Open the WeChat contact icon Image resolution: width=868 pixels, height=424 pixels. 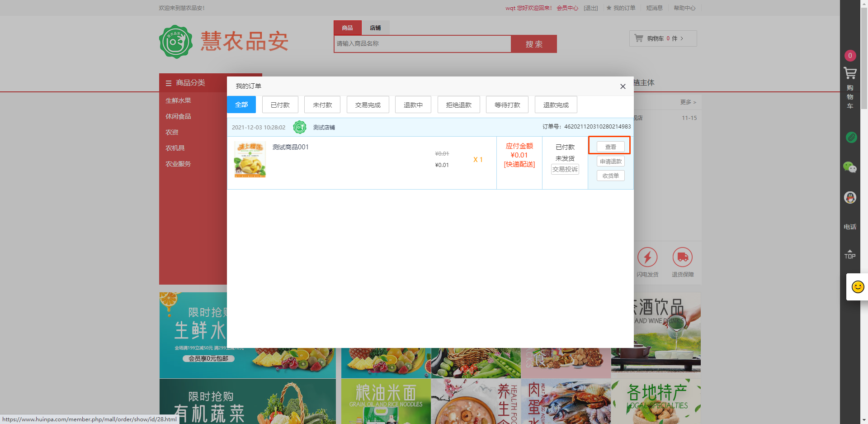pyautogui.click(x=850, y=167)
